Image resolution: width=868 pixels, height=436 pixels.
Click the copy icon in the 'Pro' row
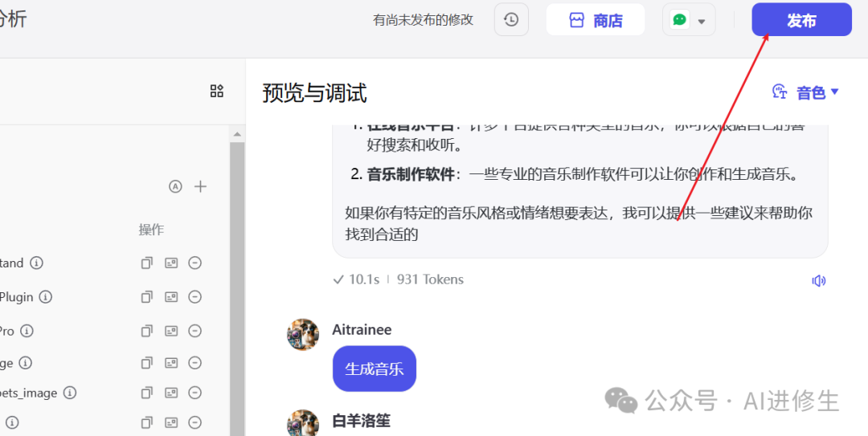point(147,332)
